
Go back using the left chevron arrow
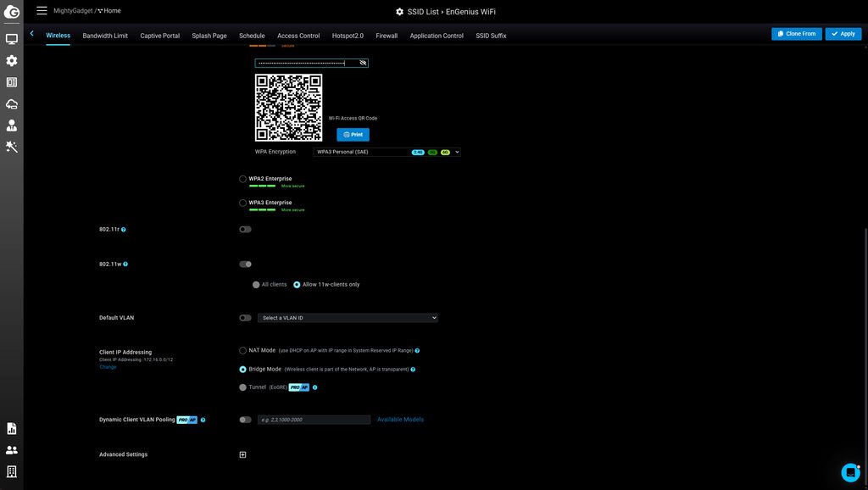(x=32, y=34)
